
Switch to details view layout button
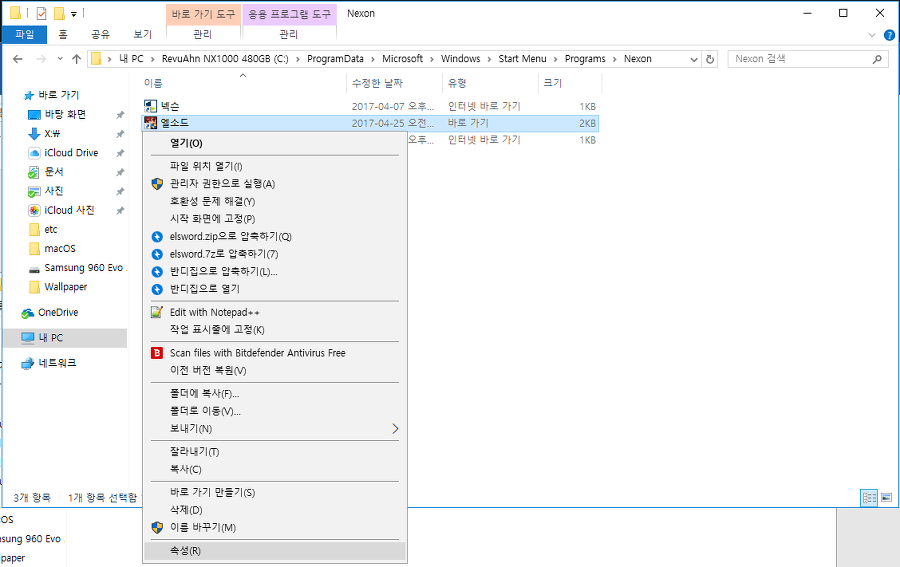(869, 497)
